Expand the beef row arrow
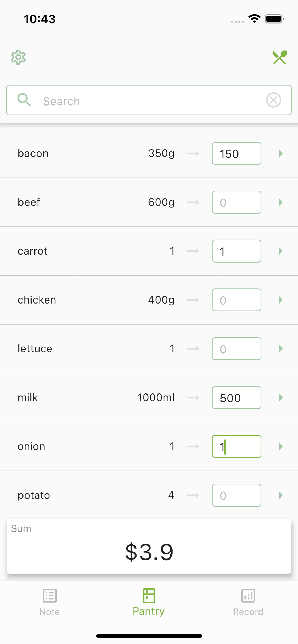Screen dimensions: 298x644 [280, 202]
